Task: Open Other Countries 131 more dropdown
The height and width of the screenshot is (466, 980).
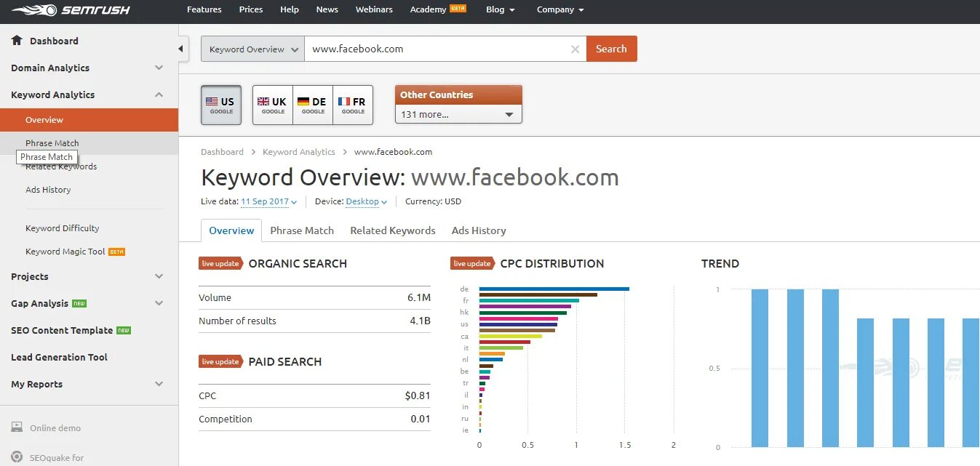Action: coord(458,114)
